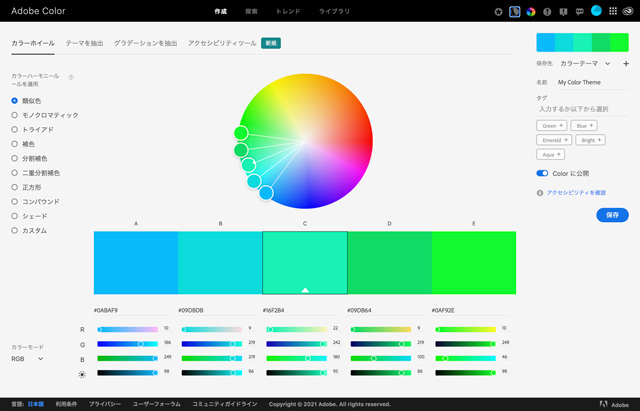
Task: Switch to the アクセシビリティツール tab
Action: click(x=222, y=43)
